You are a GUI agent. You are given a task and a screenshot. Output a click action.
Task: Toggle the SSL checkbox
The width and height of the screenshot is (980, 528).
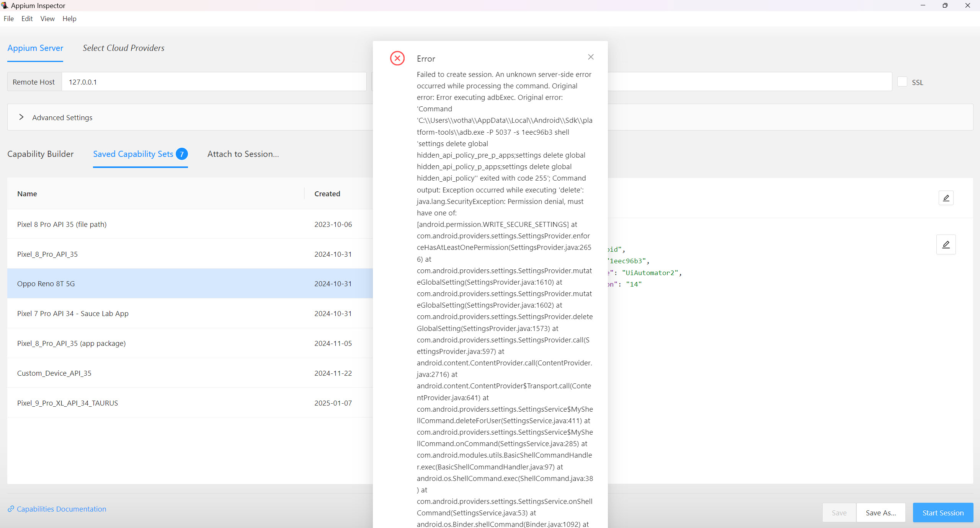point(902,82)
